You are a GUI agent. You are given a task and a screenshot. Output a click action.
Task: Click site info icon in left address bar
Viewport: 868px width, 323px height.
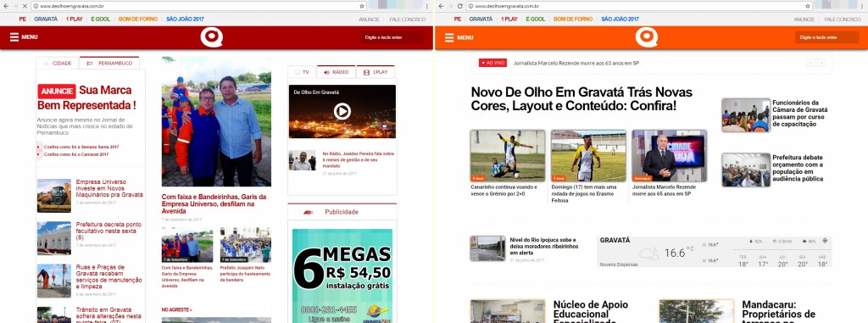click(36, 6)
